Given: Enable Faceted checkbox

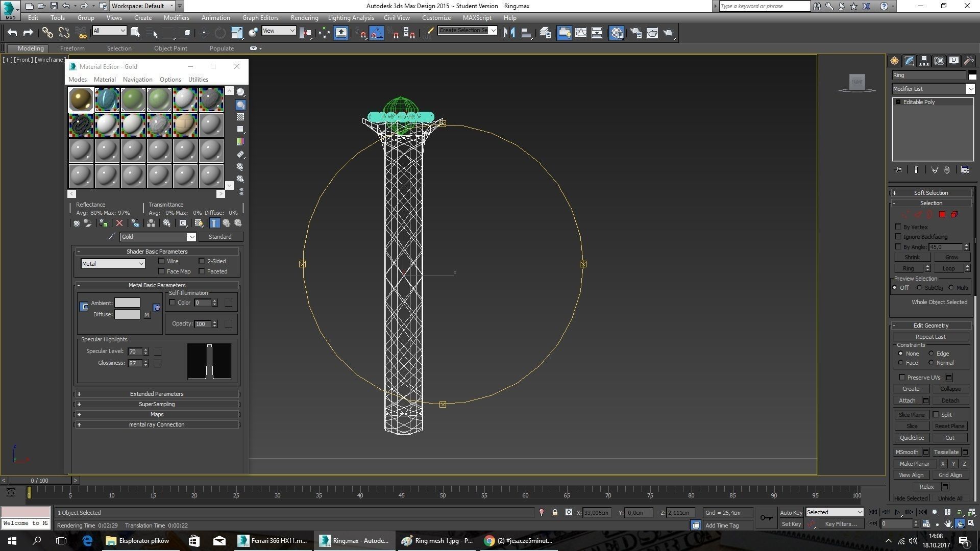Looking at the screenshot, I should tap(202, 271).
